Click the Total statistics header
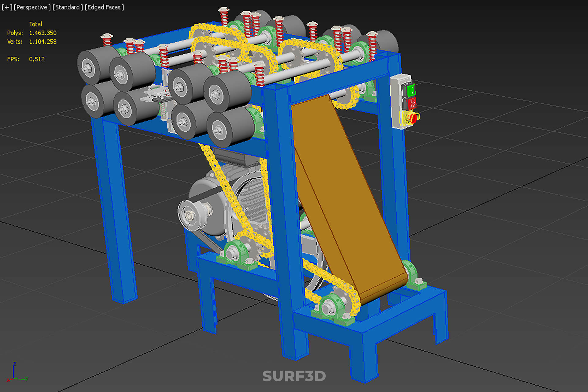 click(36, 24)
